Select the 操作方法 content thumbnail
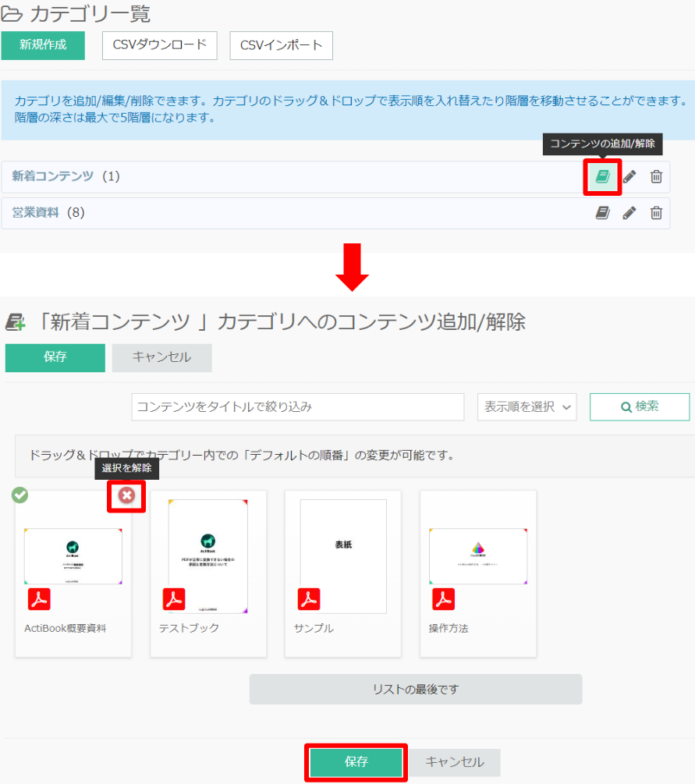Image resolution: width=695 pixels, height=784 pixels. [x=477, y=555]
